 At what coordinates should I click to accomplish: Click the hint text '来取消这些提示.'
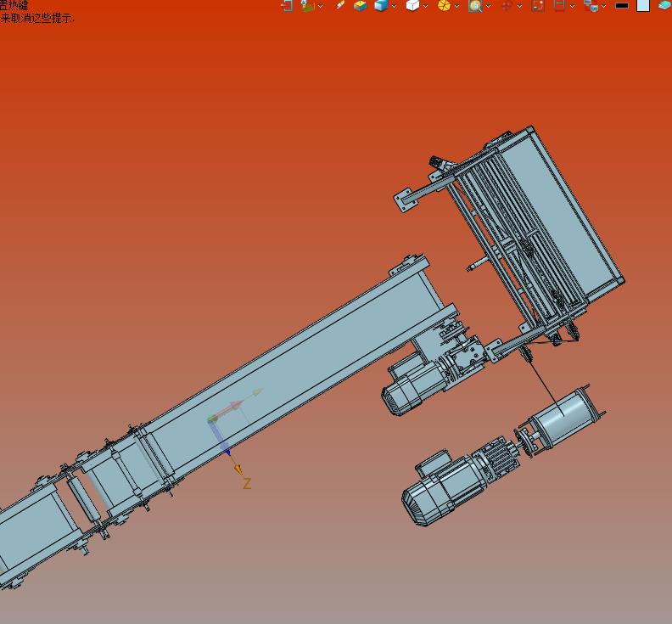coord(37,18)
